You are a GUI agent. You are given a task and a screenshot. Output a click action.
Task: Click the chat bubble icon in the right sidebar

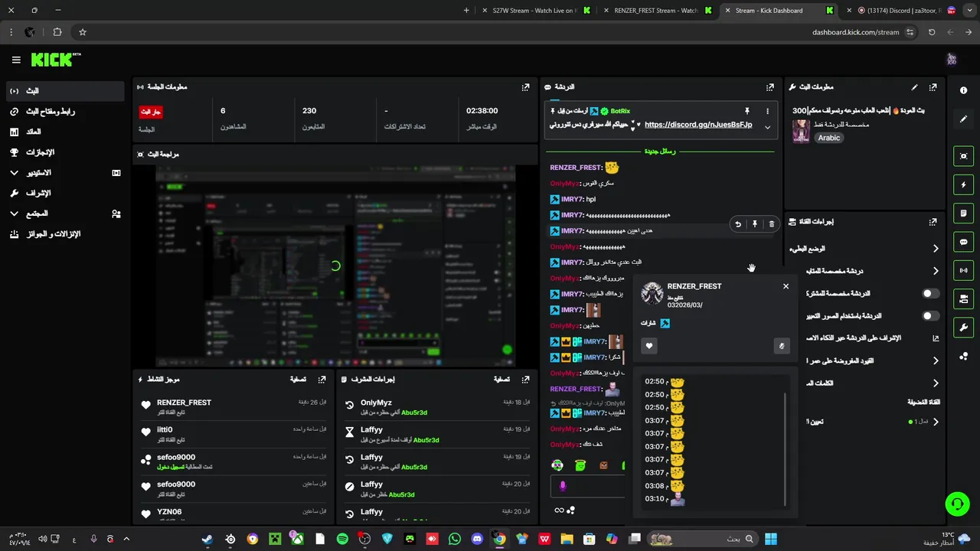(963, 242)
